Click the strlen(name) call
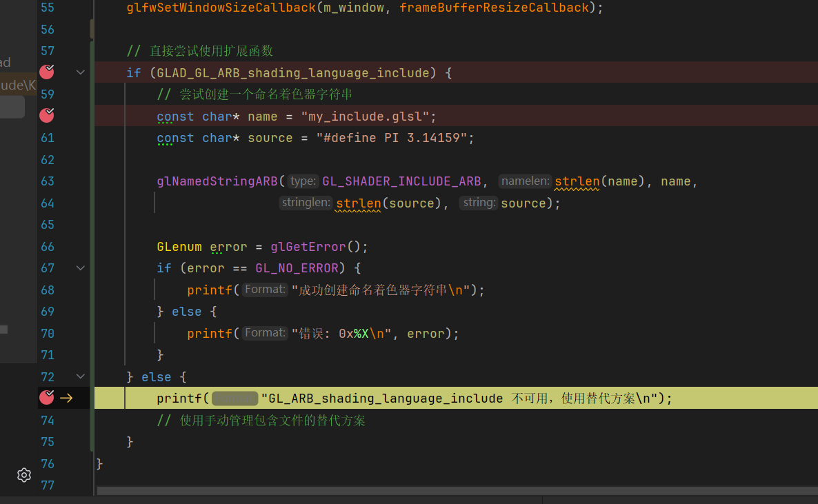 coord(600,181)
